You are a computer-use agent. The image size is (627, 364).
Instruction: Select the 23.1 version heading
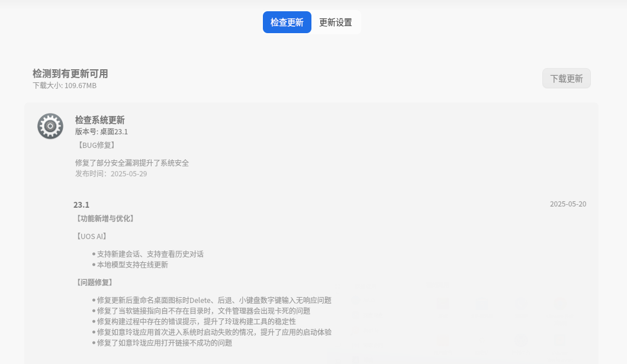point(82,205)
